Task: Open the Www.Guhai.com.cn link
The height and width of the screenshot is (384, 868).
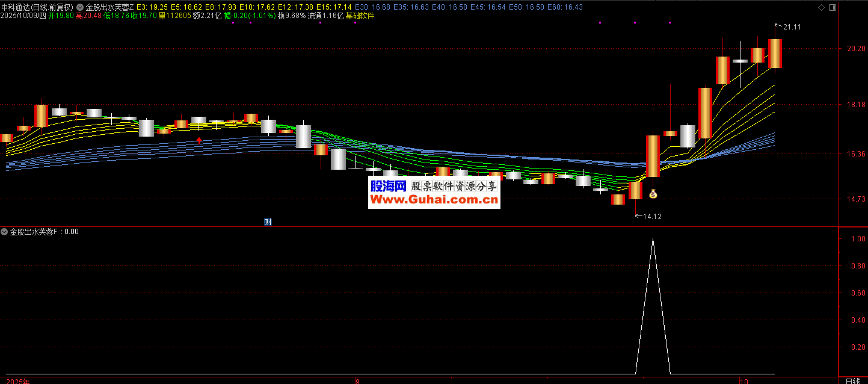Action: 434,200
